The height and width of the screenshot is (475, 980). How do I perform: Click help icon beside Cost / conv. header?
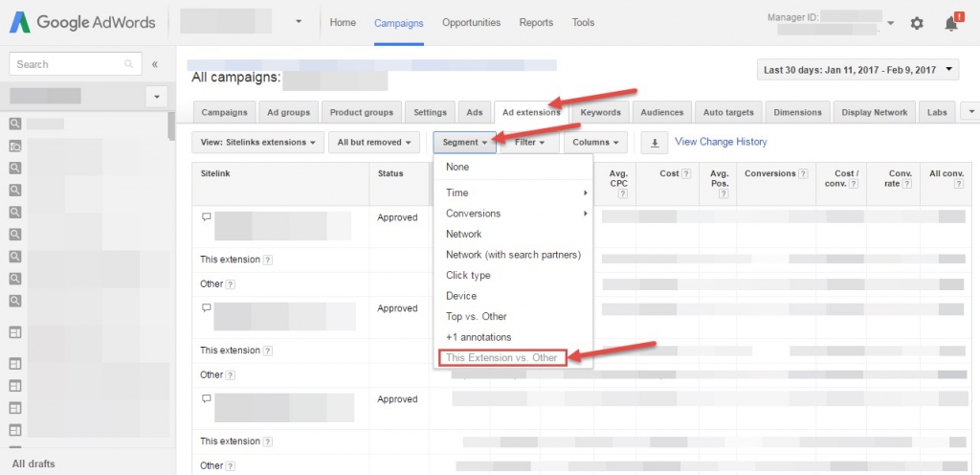853,184
